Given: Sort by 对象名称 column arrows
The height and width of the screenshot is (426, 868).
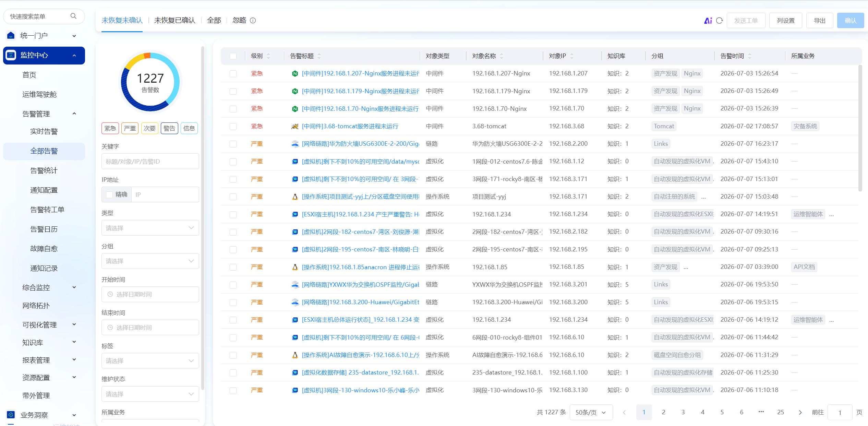Looking at the screenshot, I should 502,56.
